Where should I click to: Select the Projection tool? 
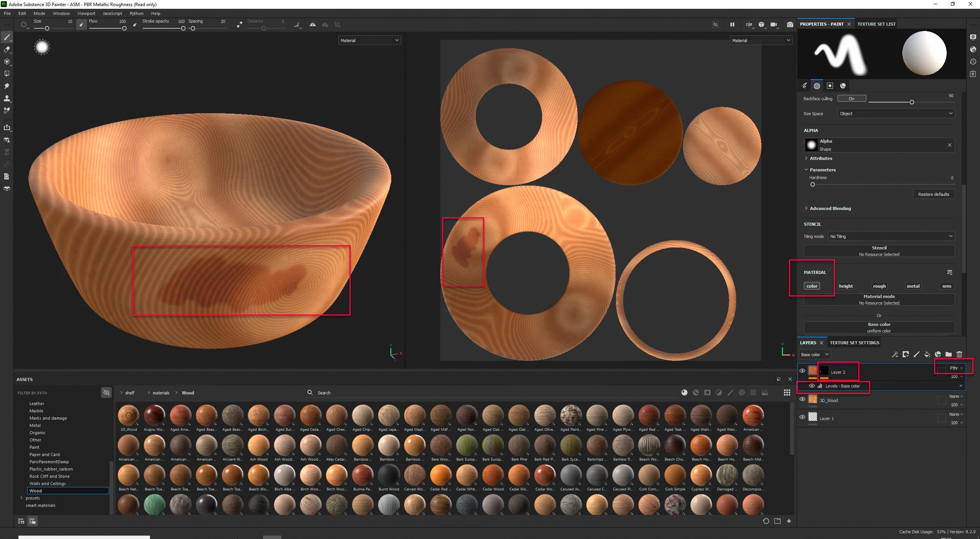point(7,62)
